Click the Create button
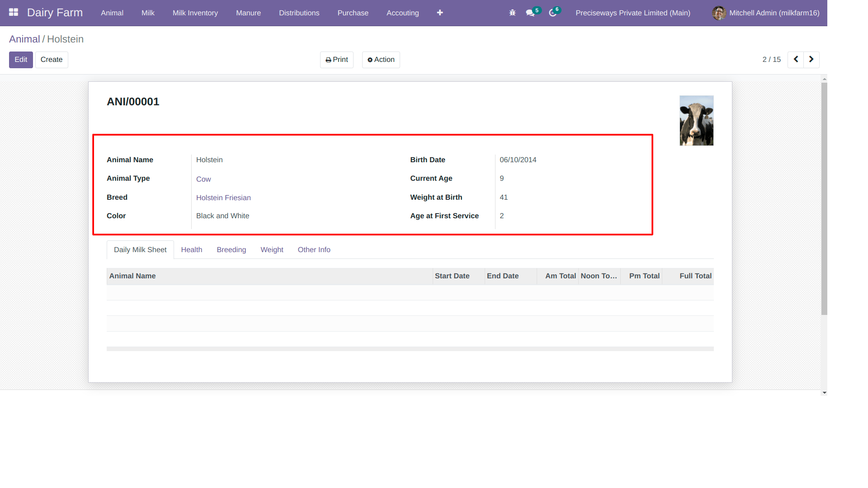868x488 pixels. click(52, 60)
